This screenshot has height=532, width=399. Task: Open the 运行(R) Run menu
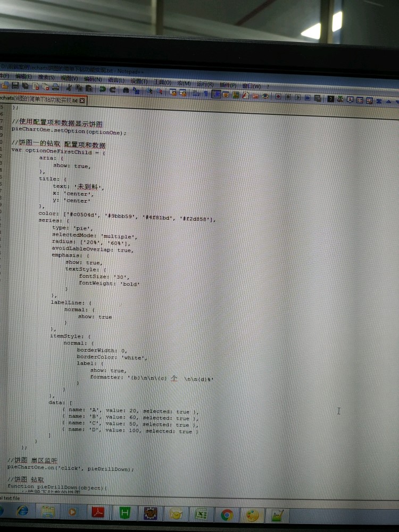pyautogui.click(x=205, y=85)
